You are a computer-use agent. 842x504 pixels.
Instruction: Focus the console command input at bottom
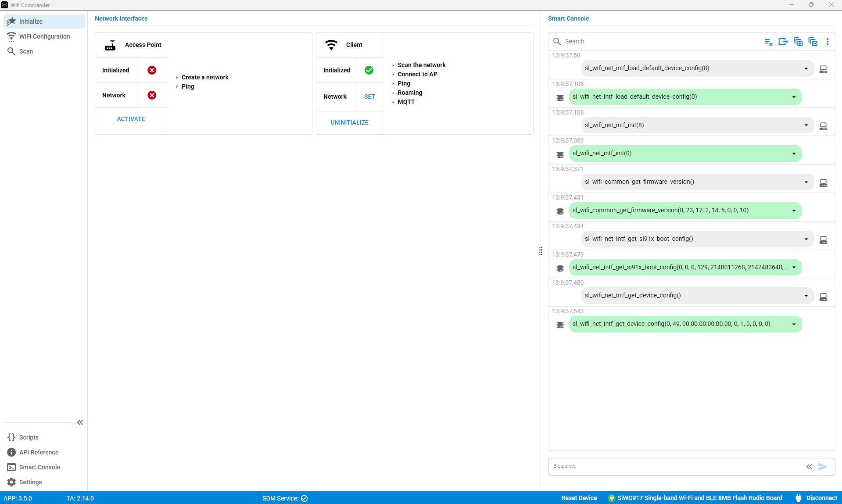point(676,466)
